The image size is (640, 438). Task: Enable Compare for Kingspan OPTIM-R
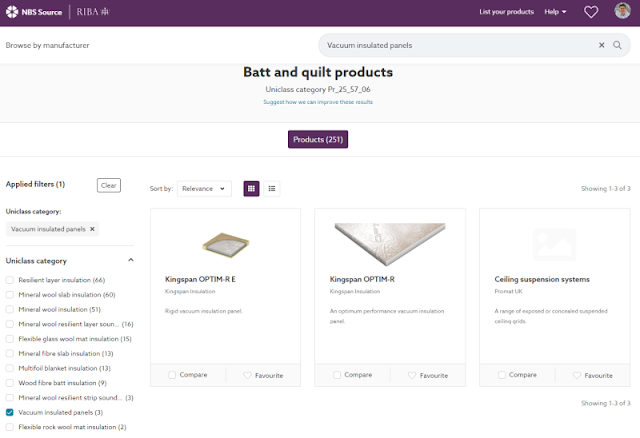pos(337,375)
